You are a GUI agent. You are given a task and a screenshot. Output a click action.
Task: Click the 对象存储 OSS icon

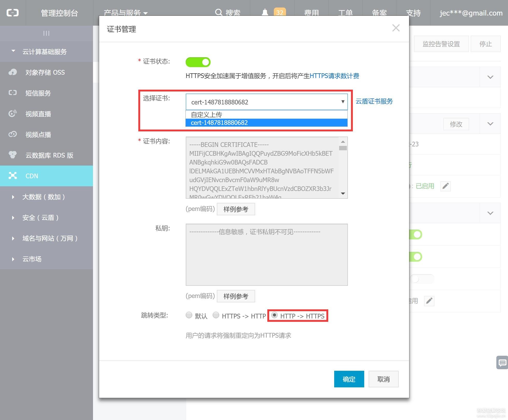point(11,72)
